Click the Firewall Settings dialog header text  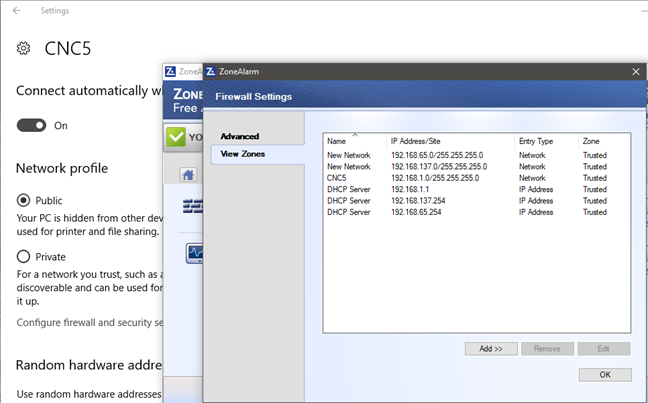[x=254, y=96]
